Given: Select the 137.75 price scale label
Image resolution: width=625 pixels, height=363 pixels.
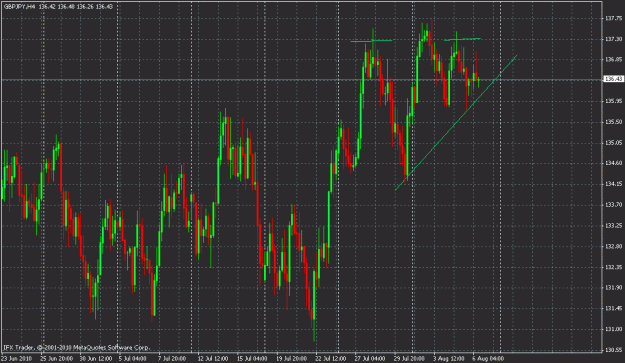Looking at the screenshot, I should point(614,18).
